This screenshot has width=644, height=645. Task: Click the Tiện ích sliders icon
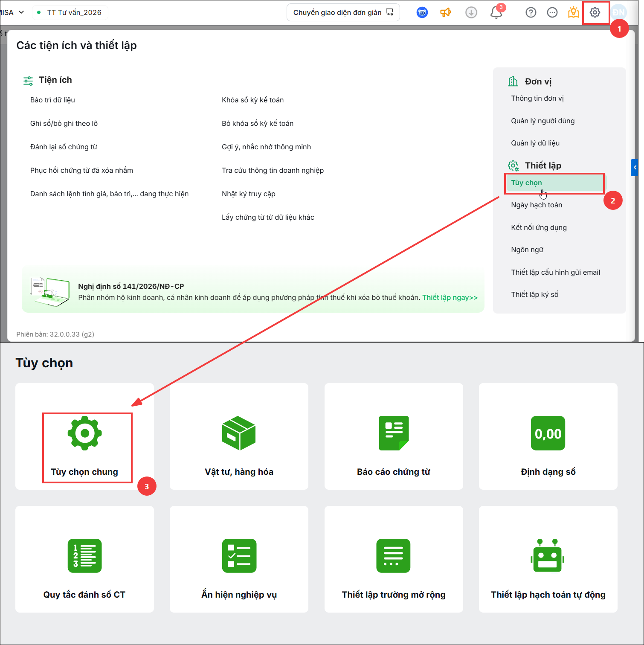(x=28, y=81)
